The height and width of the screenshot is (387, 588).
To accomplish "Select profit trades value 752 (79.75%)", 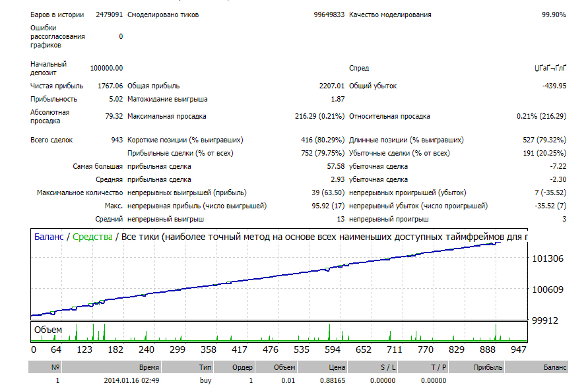I will [323, 153].
